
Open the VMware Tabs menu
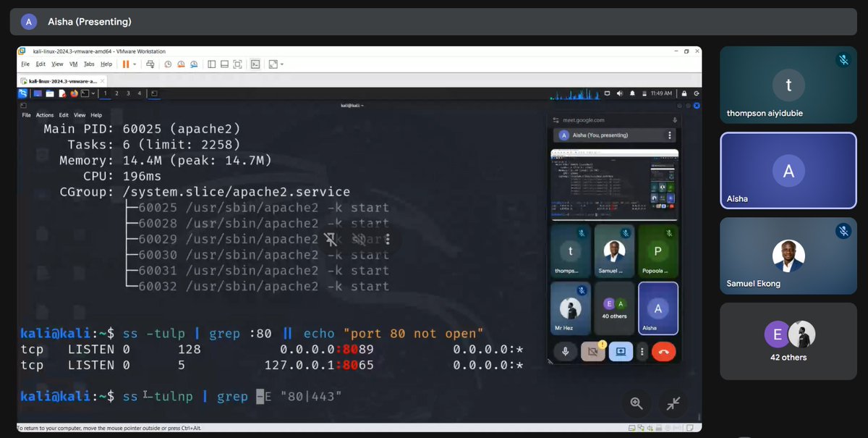[x=89, y=64]
